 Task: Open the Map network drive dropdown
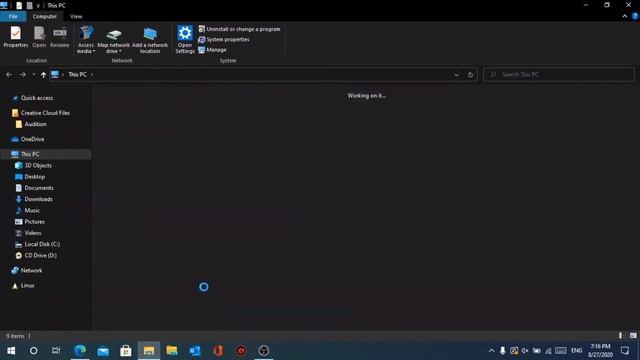pos(113,40)
